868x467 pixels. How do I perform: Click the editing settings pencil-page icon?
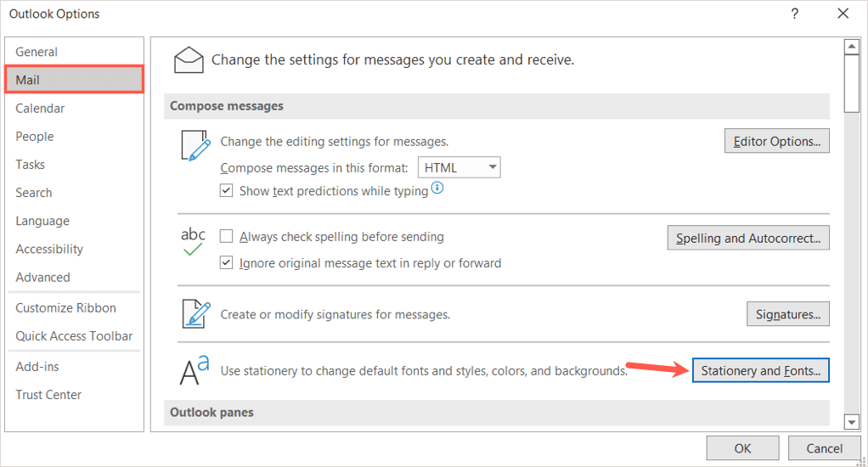(194, 145)
